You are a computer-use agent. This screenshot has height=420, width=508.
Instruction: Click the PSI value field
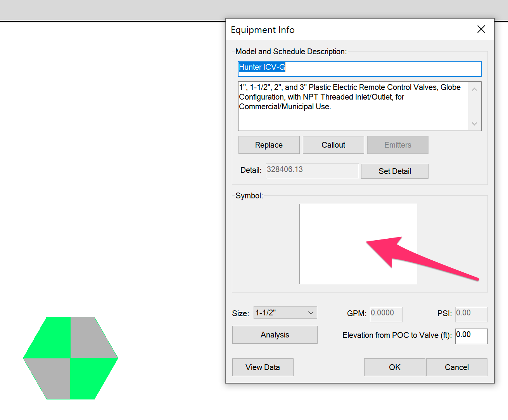click(471, 314)
